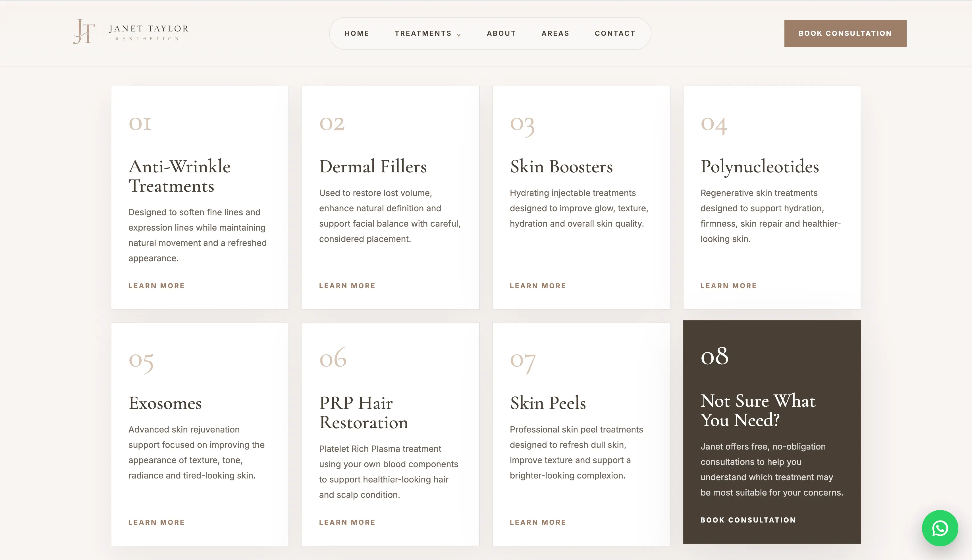Image resolution: width=972 pixels, height=560 pixels.
Task: Click the Skin Boosters description paragraph
Action: pos(579,208)
